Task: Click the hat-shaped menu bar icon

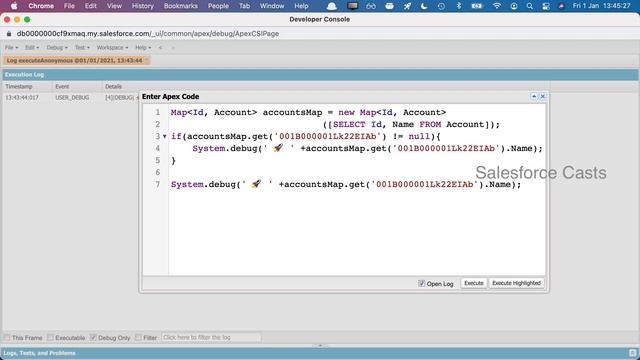Action: [331, 6]
